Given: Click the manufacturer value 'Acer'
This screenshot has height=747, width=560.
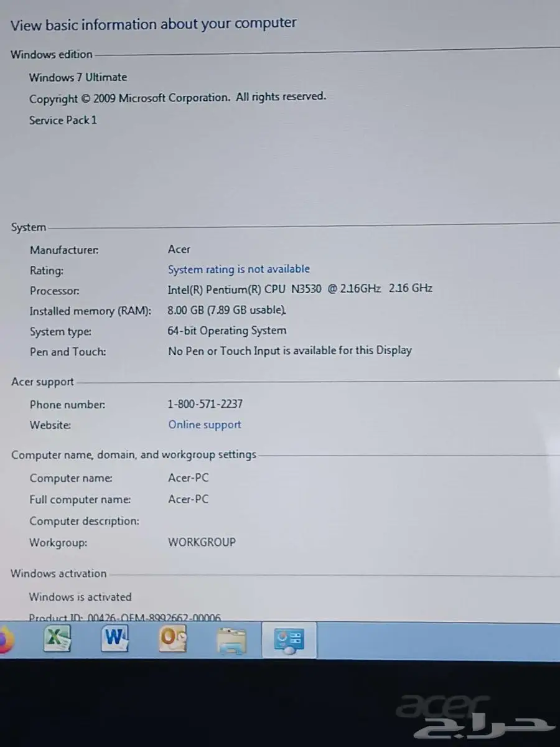Looking at the screenshot, I should tap(179, 249).
